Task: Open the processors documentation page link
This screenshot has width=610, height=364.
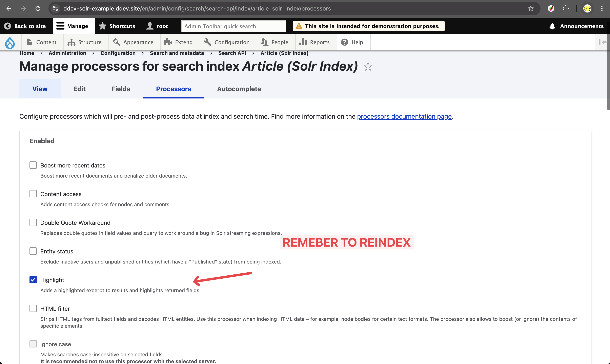Action: click(x=404, y=116)
